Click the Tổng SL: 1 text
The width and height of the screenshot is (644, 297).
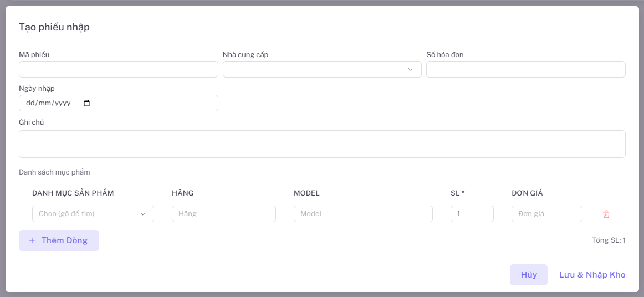[609, 240]
